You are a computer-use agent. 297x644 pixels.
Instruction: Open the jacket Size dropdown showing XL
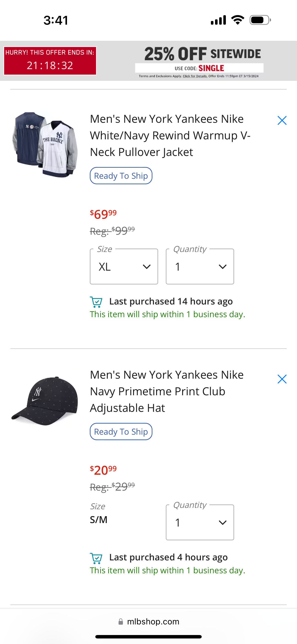[x=124, y=266]
